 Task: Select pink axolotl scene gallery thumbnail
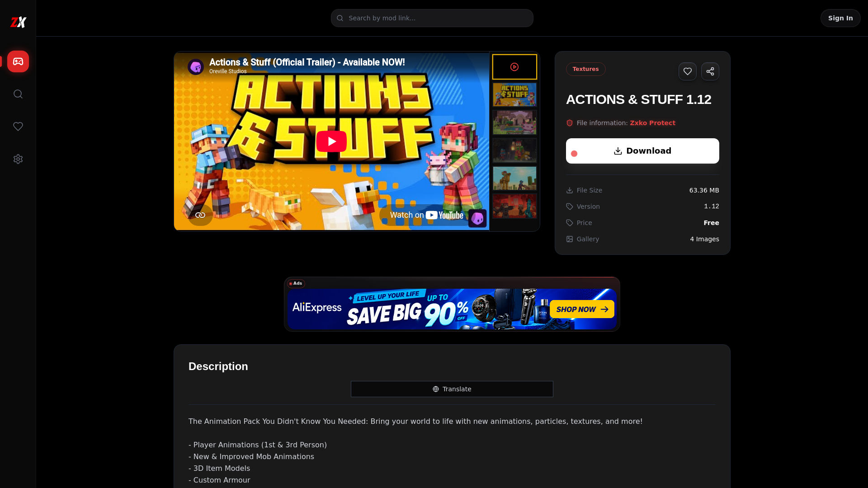(x=514, y=122)
